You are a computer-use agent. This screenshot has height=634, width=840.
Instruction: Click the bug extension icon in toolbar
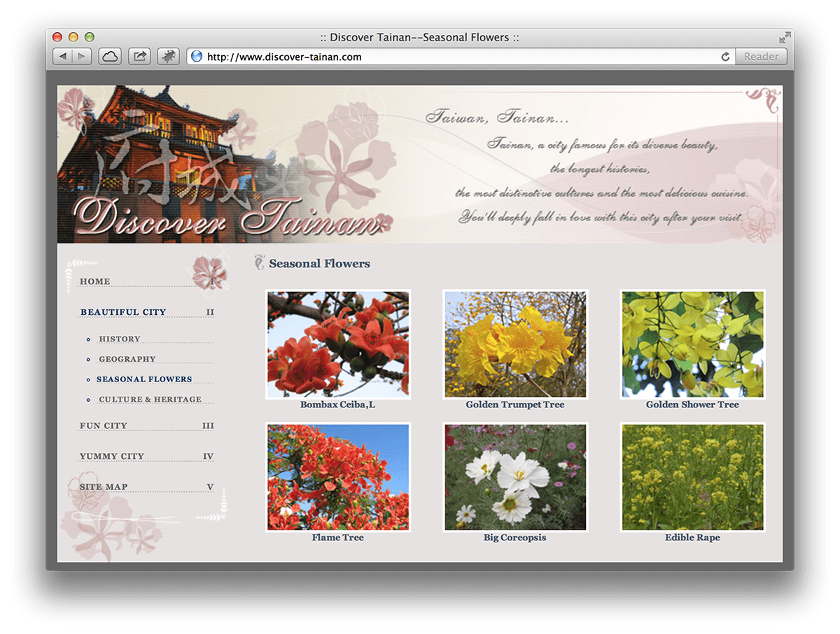pos(169,57)
